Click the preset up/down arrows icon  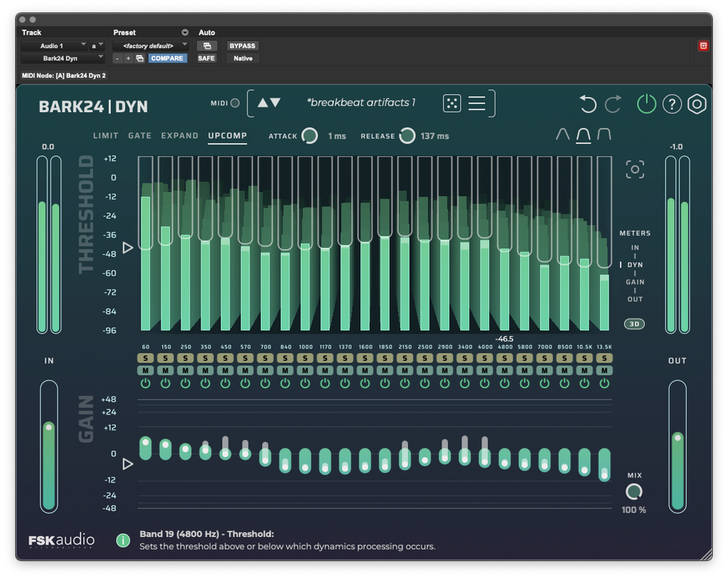(269, 102)
